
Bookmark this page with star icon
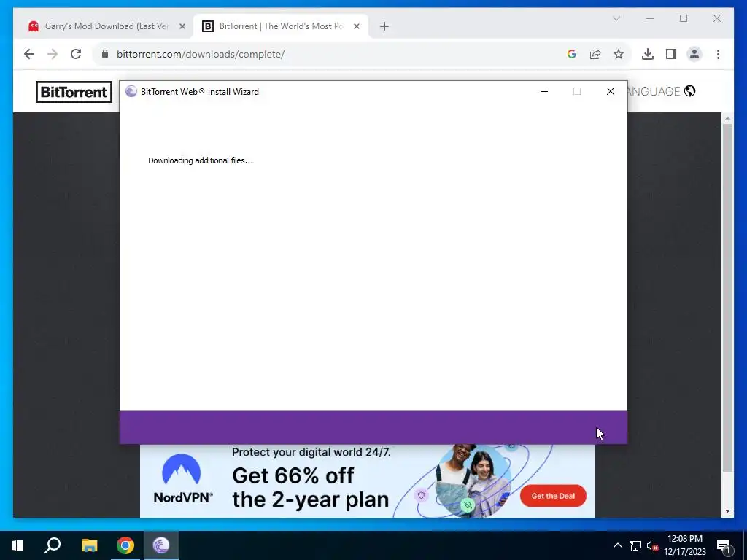pos(619,54)
